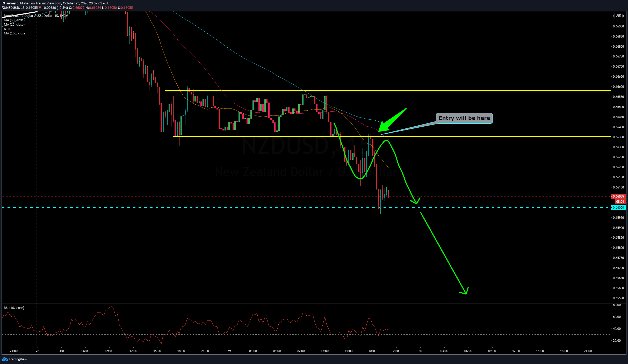The image size is (628, 364).
Task: Select the RSI (10, close) pane label
Action: [x=14, y=308]
